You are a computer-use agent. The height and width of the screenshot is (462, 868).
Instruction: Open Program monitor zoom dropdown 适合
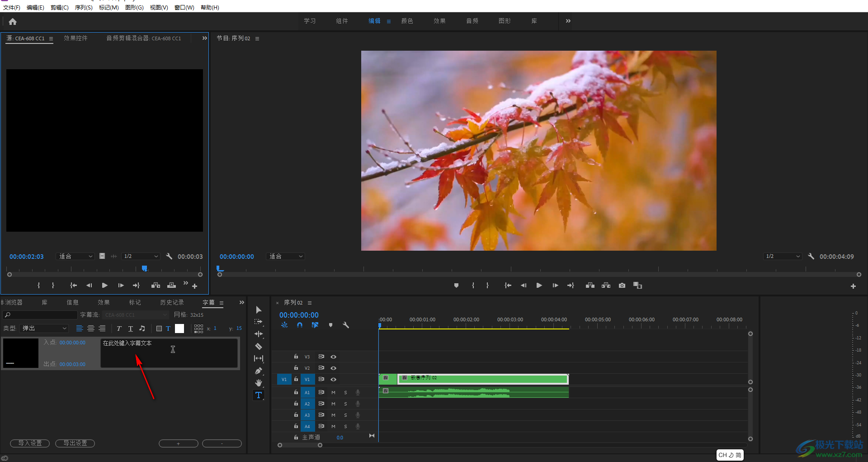pos(286,256)
